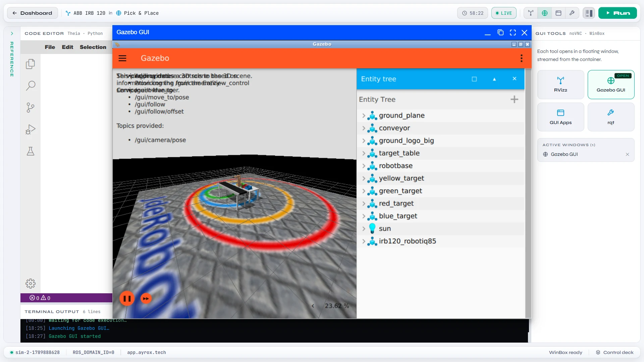Collapse the Entity tree plugin with the triangle

pos(494,79)
